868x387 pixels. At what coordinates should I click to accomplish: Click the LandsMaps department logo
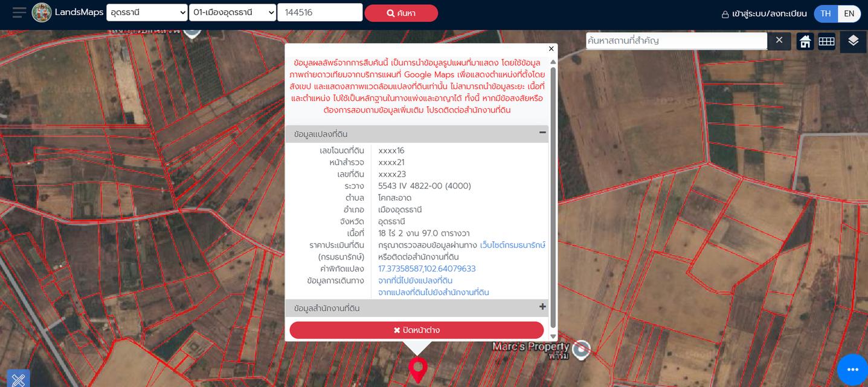point(42,12)
